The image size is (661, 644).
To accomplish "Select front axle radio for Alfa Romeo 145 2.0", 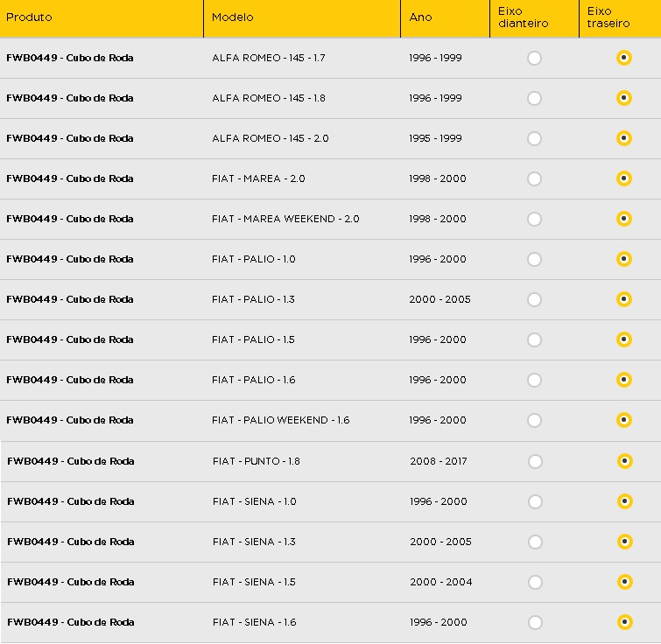I will pos(534,138).
